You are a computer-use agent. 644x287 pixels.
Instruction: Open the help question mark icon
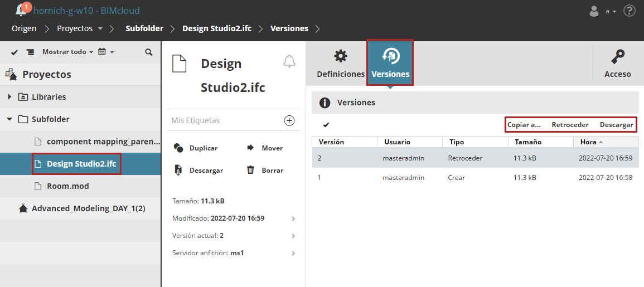(630, 11)
